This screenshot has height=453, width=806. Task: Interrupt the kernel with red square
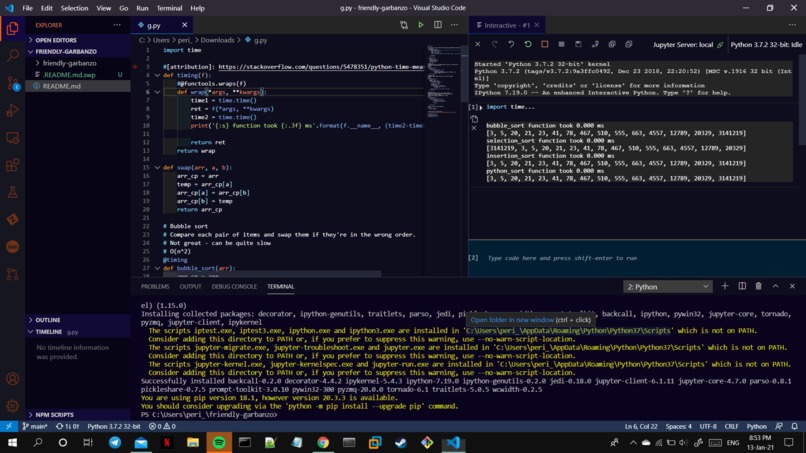(x=544, y=44)
